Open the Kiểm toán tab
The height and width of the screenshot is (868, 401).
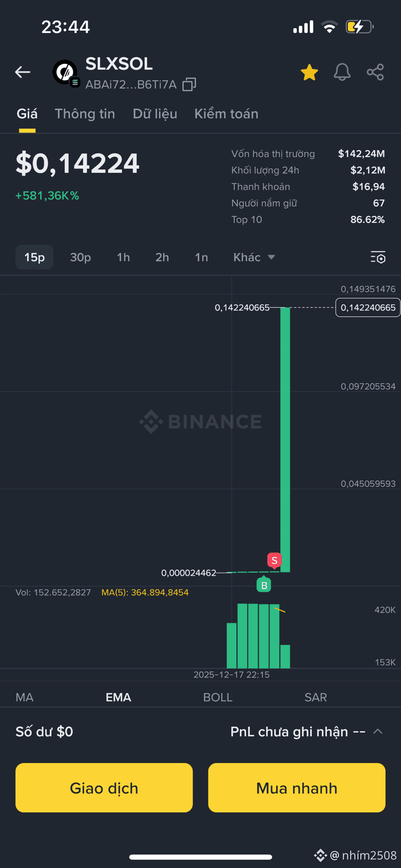pyautogui.click(x=226, y=114)
